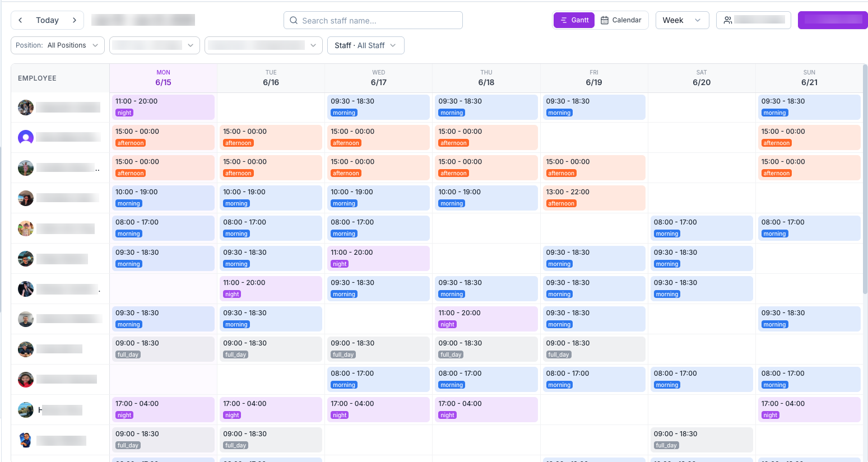Select the THU 6/18 column header

[x=486, y=78]
